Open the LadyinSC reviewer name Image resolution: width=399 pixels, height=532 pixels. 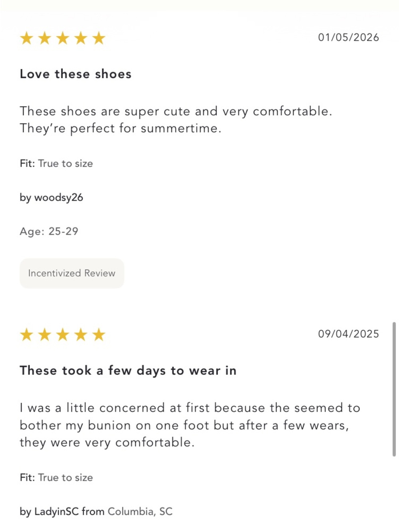click(56, 512)
